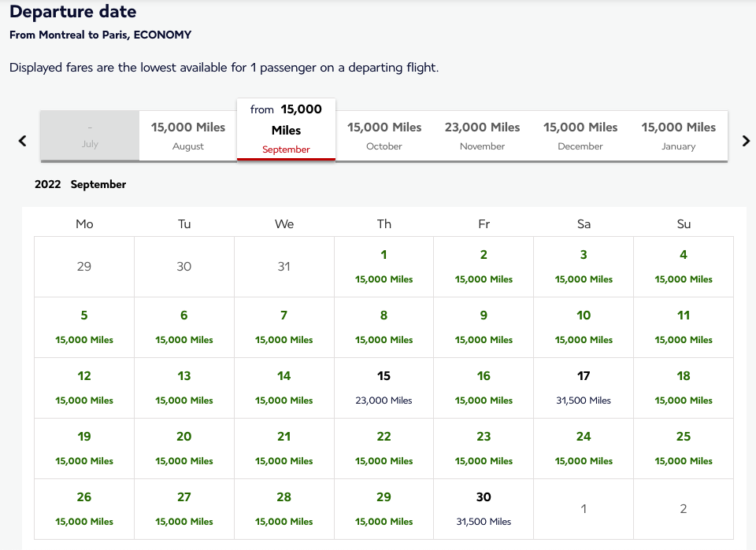Image resolution: width=756 pixels, height=550 pixels.
Task: Switch to November 23,000 Miles tab
Action: [x=482, y=135]
